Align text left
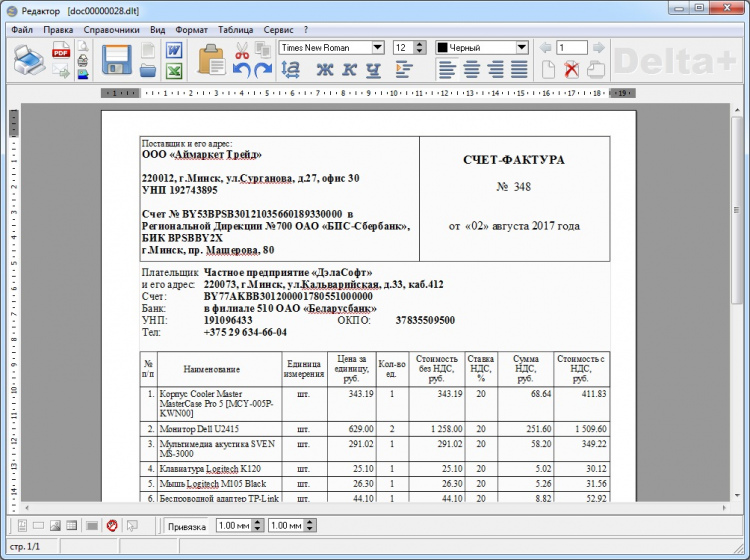Image resolution: width=750 pixels, height=560 pixels. (x=447, y=70)
